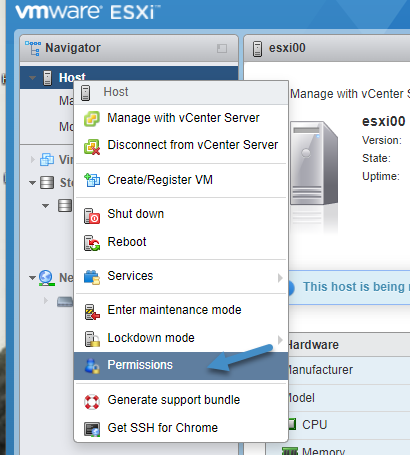
Task: Minimize the Navigator panel
Action: [222, 49]
